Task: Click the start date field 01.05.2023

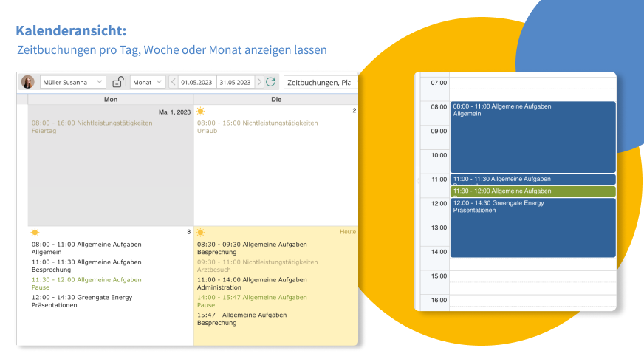Action: (196, 82)
